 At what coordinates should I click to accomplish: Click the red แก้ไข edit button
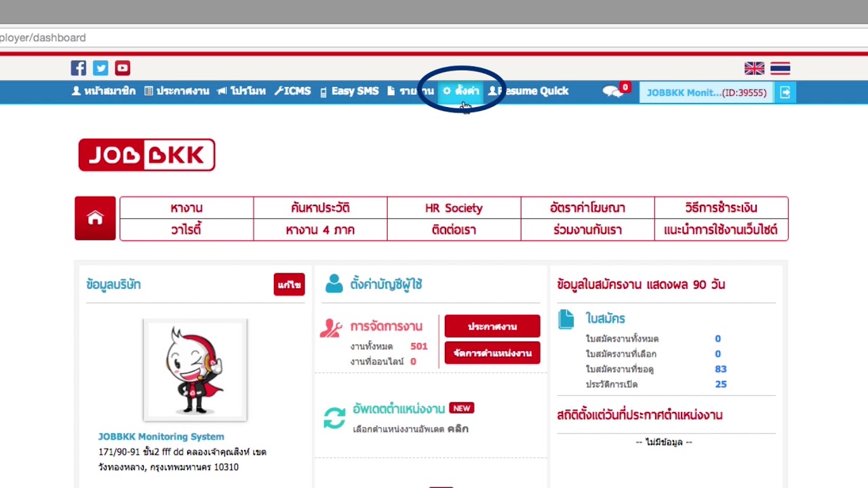pyautogui.click(x=290, y=285)
